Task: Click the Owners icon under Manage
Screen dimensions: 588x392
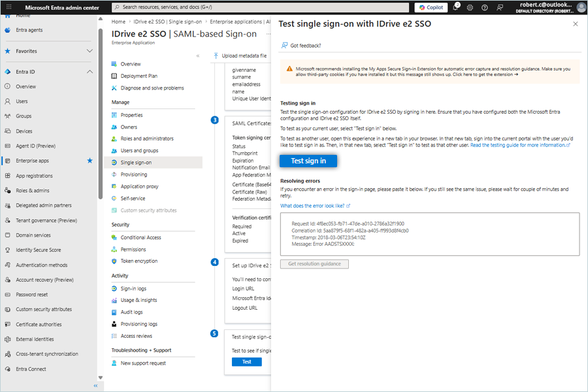Action: [x=114, y=127]
